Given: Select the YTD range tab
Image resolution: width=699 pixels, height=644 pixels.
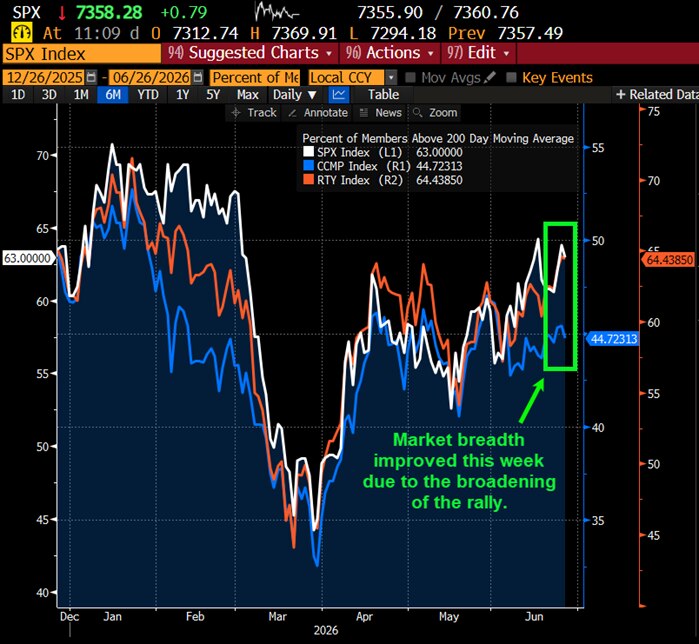Looking at the screenshot, I should click(148, 94).
